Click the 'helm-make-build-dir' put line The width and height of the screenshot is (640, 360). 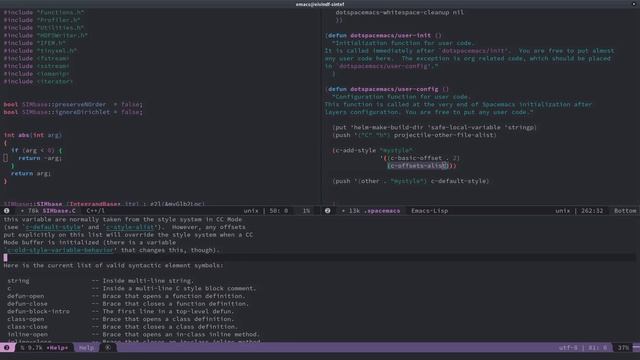coord(434,127)
